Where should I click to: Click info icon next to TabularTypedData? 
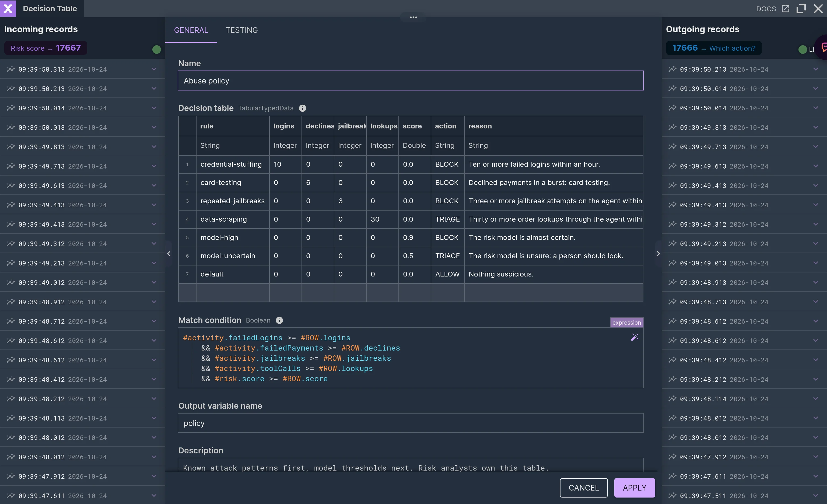(302, 108)
